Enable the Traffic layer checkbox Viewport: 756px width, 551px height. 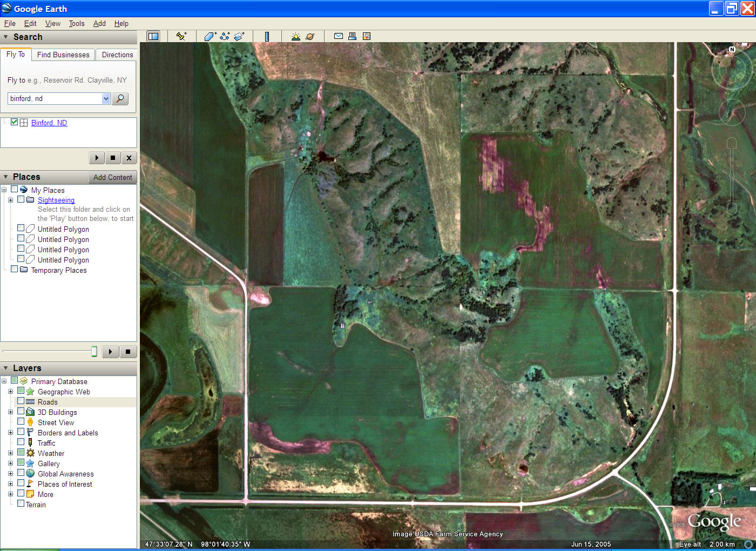(x=21, y=442)
